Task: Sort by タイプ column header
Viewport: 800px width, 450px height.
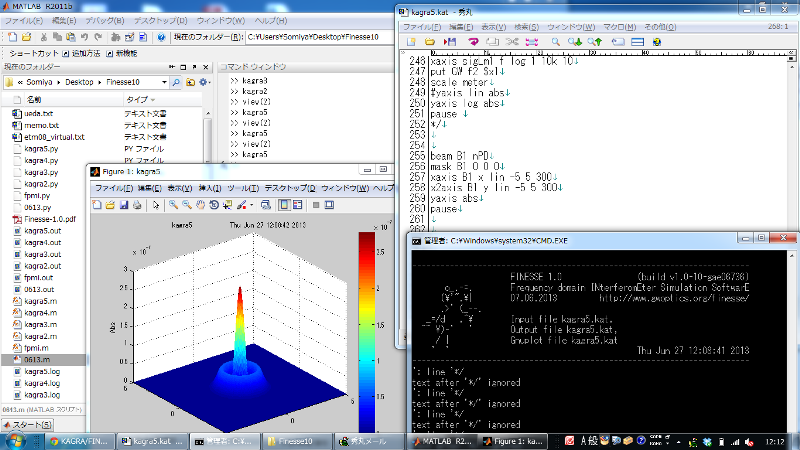Action: pyautogui.click(x=163, y=99)
